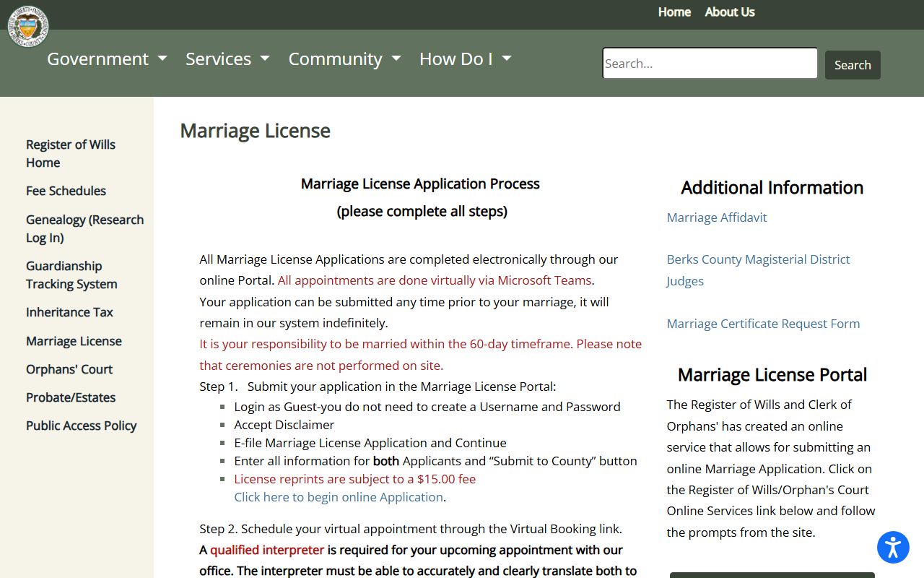Viewport: 924px width, 578px height.
Task: Open Genealogy (Research Log In) link
Action: coord(84,228)
